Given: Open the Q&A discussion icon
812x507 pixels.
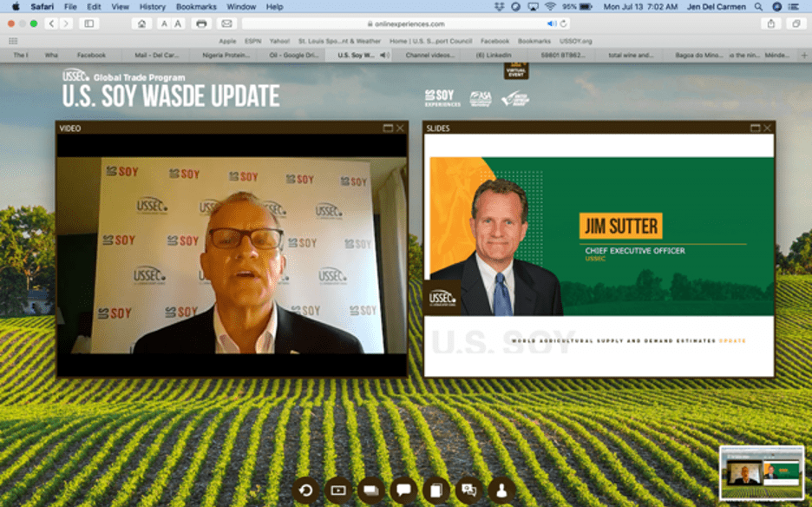Looking at the screenshot, I should (468, 491).
